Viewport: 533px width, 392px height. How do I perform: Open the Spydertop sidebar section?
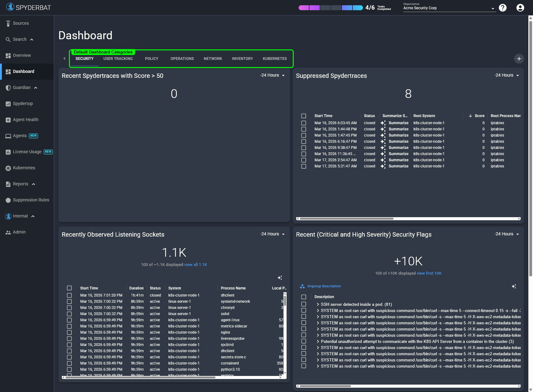tap(23, 103)
